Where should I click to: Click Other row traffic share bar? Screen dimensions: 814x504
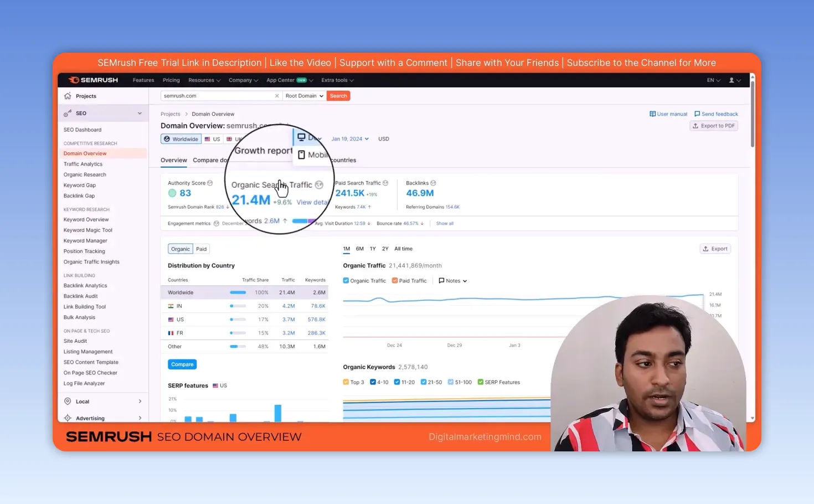coord(238,347)
